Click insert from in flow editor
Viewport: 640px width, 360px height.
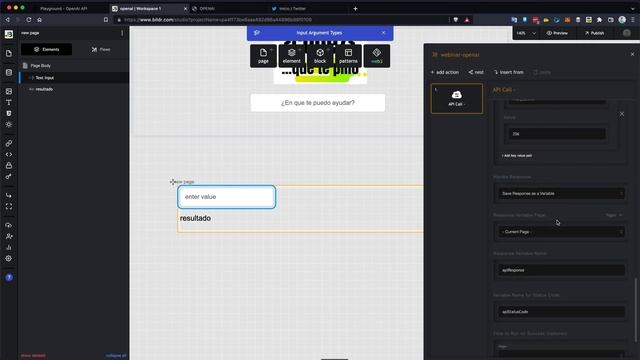point(509,72)
